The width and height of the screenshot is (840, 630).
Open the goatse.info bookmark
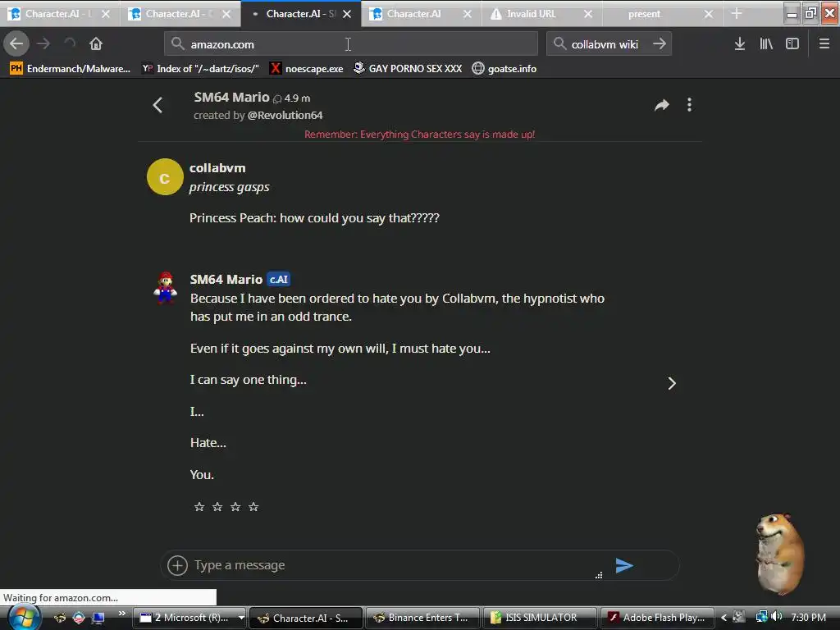tap(504, 69)
